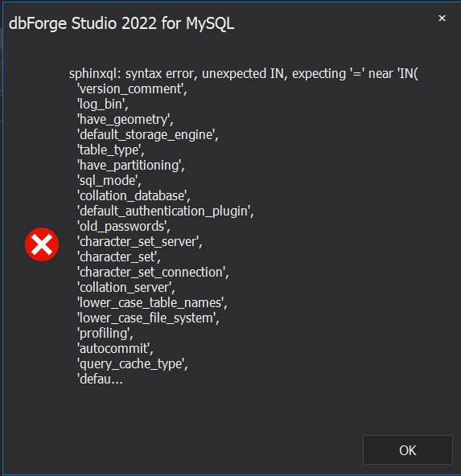
Task: Click the 'sql_mode' text line
Action: coord(109,181)
